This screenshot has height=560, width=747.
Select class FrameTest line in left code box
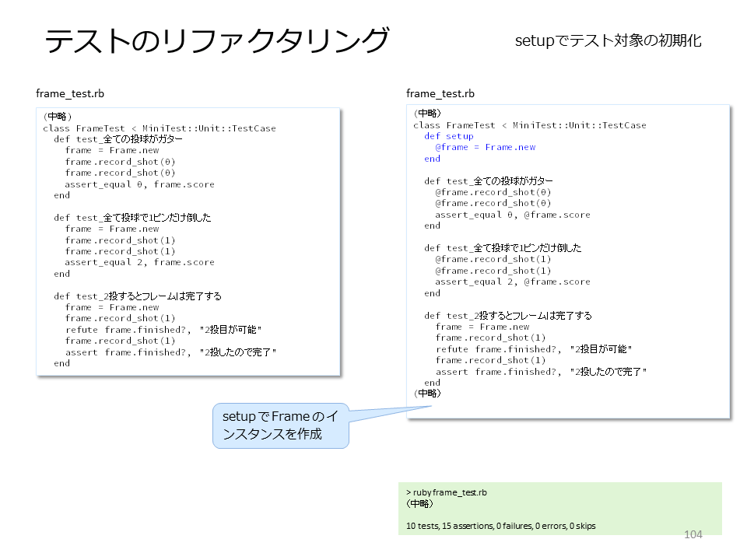point(159,128)
